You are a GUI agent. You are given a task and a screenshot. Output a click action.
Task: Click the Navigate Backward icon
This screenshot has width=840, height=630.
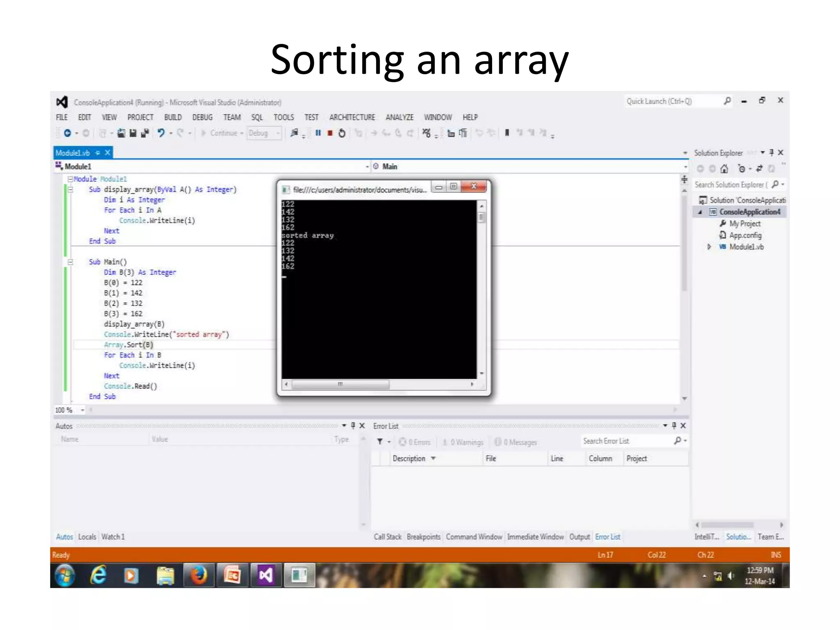[67, 133]
